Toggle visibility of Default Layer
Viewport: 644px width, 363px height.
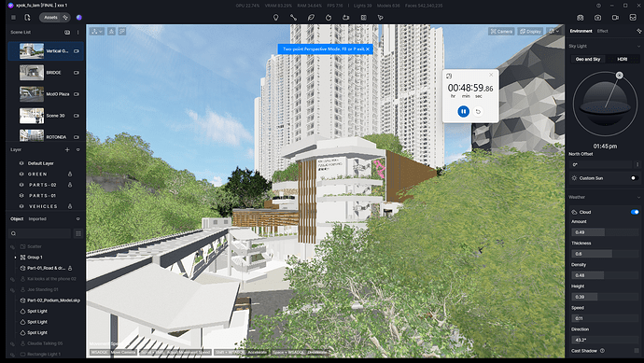[21, 163]
